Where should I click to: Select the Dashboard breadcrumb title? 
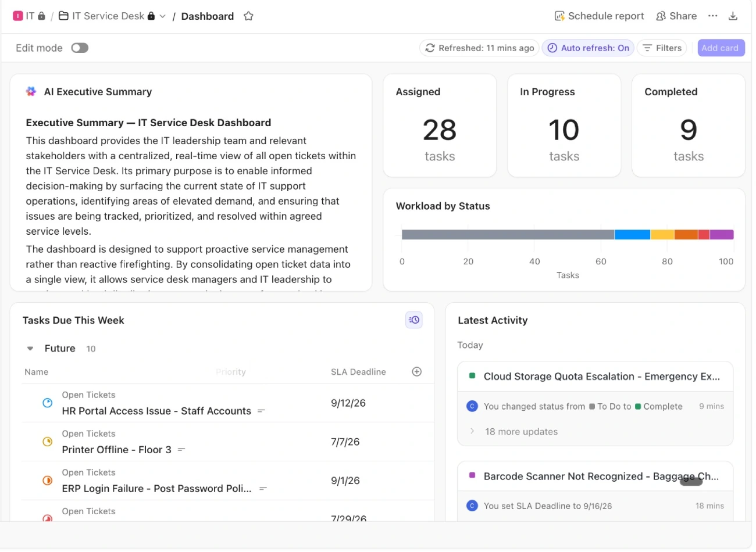click(x=208, y=16)
